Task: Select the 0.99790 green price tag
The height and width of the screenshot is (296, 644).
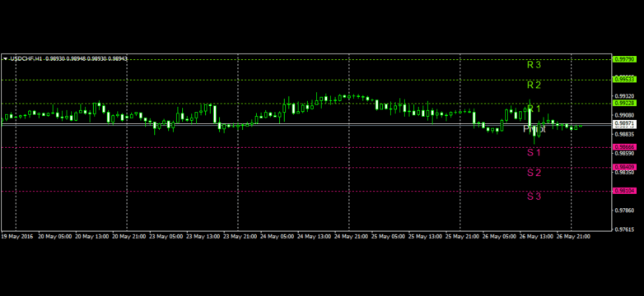Action: pos(624,59)
